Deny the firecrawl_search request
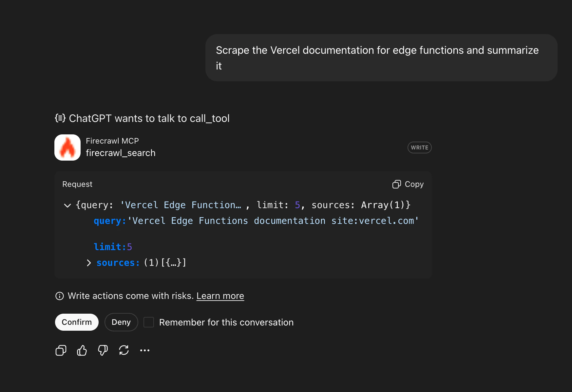Viewport: 572px width, 392px height. 121,322
